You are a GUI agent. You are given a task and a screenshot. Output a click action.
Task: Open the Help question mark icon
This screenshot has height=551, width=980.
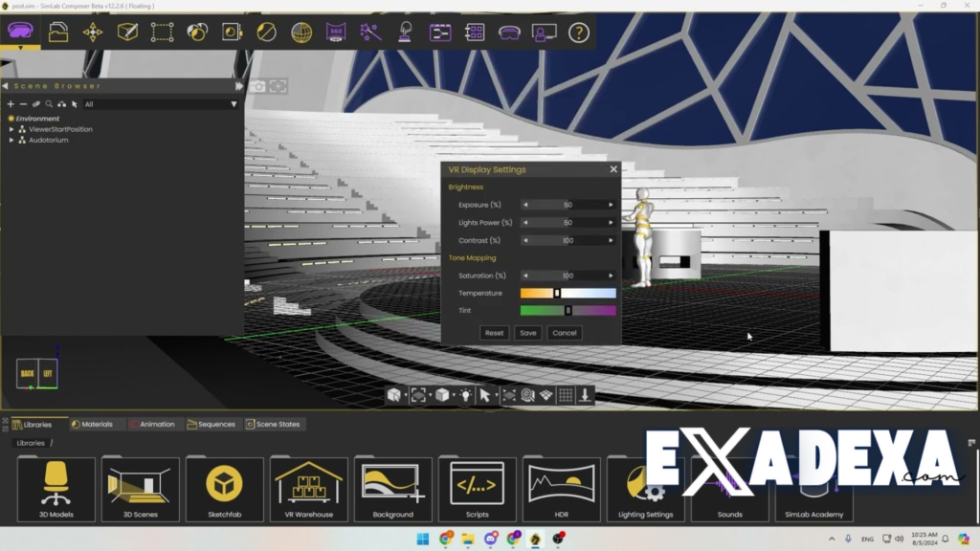tap(577, 32)
